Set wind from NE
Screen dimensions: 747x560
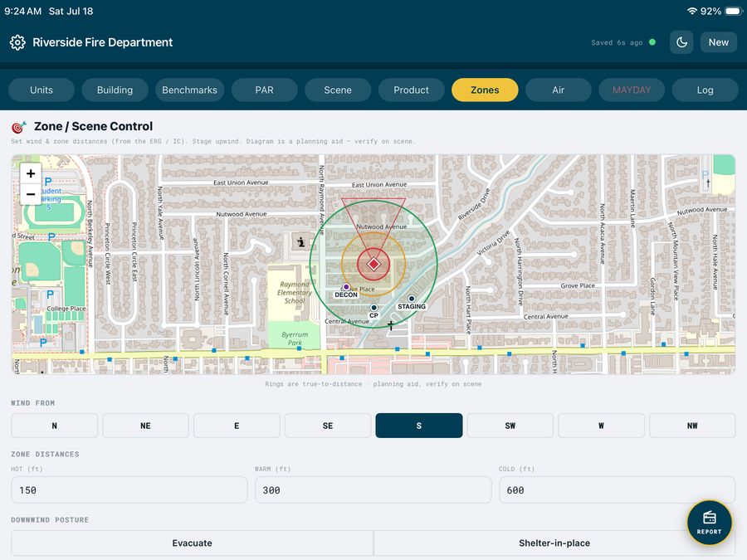tap(145, 426)
